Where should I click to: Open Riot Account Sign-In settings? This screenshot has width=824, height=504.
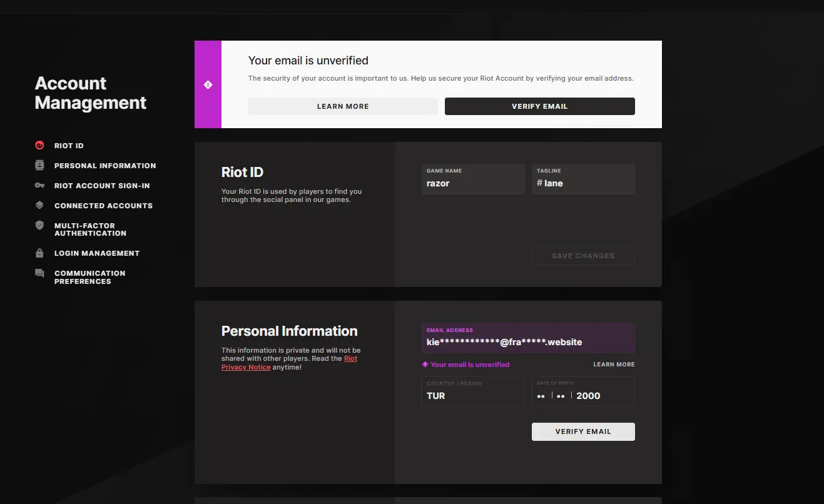102,186
